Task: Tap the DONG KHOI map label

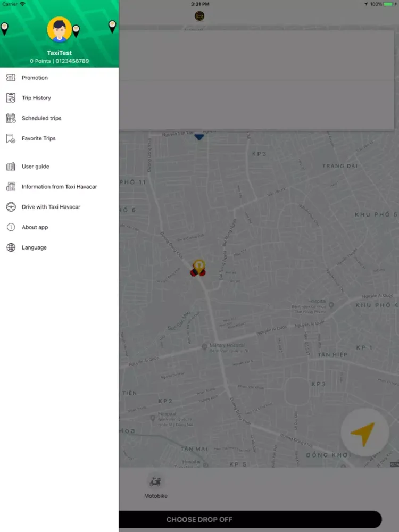Action: pyautogui.click(x=328, y=455)
